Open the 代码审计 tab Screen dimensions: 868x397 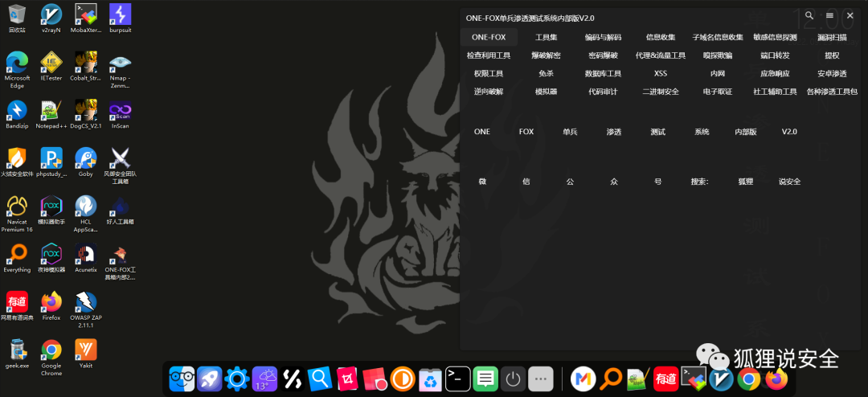(604, 92)
